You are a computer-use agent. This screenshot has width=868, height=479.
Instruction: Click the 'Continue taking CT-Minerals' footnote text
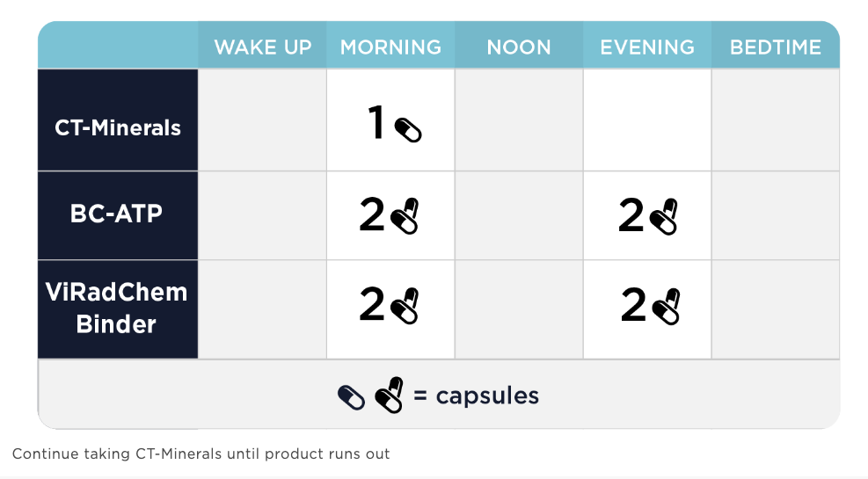[201, 454]
